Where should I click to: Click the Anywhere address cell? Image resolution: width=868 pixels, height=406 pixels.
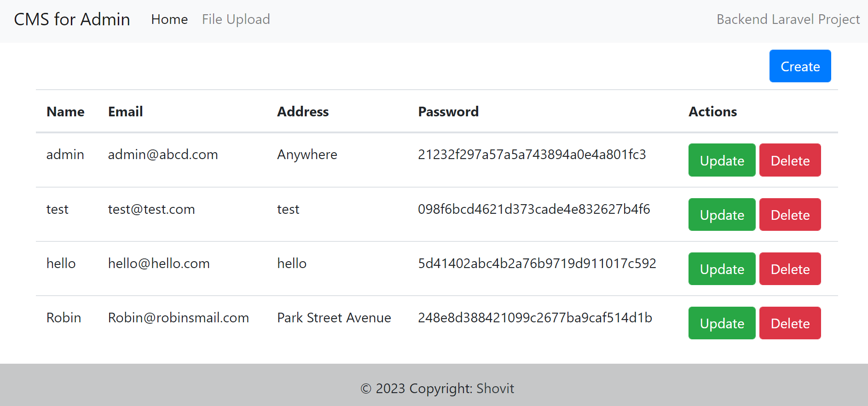pos(307,154)
